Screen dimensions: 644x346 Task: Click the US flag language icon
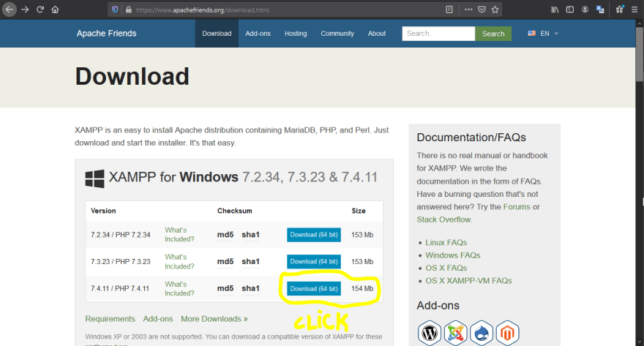pyautogui.click(x=531, y=33)
